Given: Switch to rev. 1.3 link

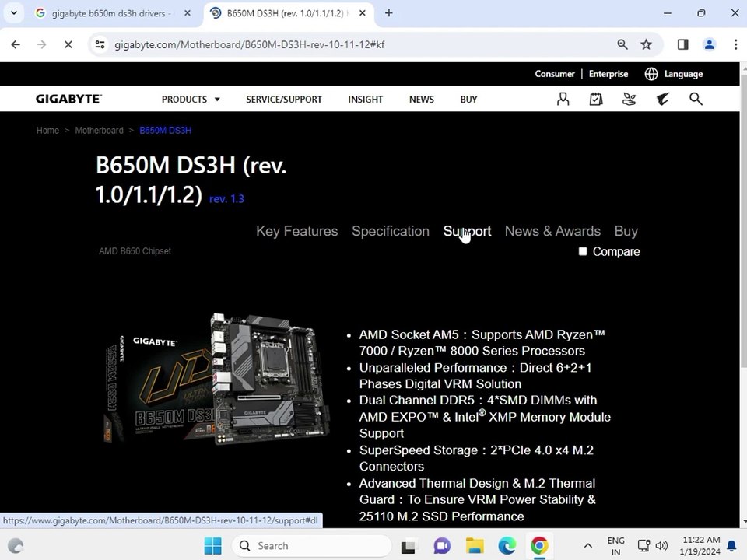Looking at the screenshot, I should pos(226,198).
